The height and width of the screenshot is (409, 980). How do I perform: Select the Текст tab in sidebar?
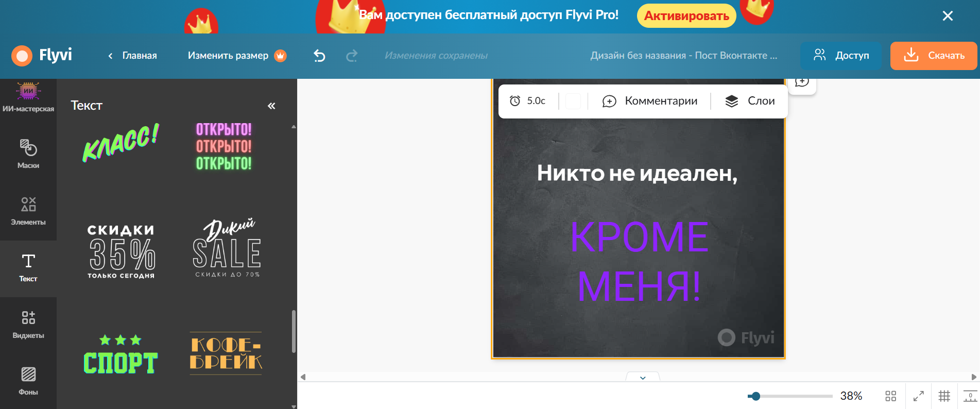click(28, 267)
